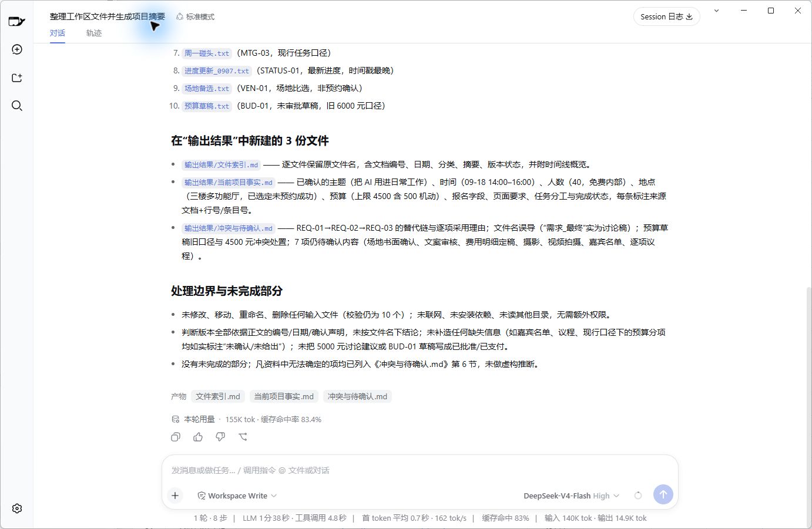This screenshot has height=529, width=812.
Task: Open the 周一碰头.txt file link
Action: [207, 53]
